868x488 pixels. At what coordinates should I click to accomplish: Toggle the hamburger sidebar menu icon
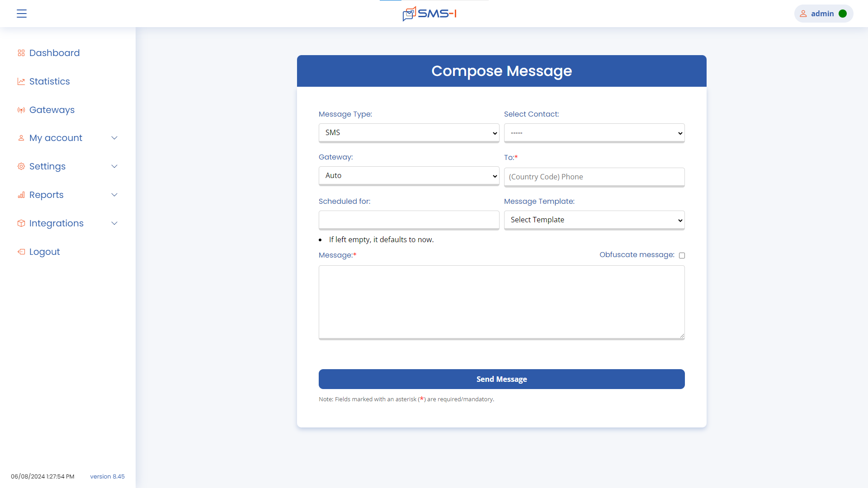(x=22, y=14)
